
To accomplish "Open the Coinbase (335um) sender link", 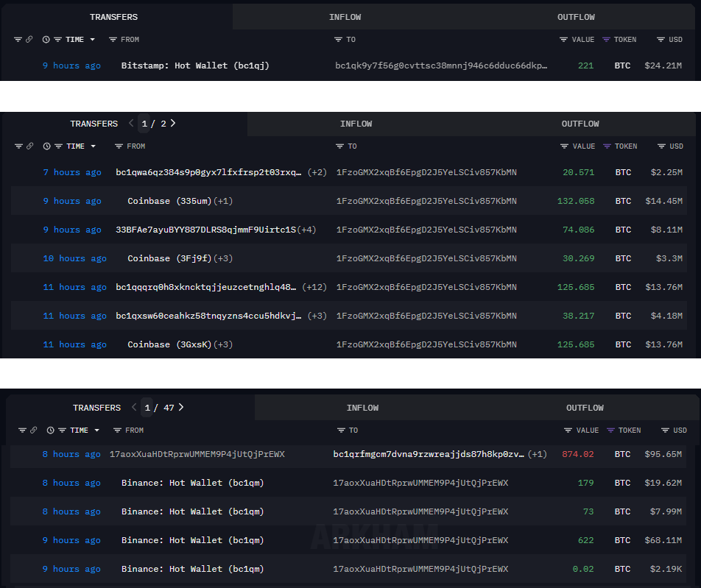I will point(169,201).
